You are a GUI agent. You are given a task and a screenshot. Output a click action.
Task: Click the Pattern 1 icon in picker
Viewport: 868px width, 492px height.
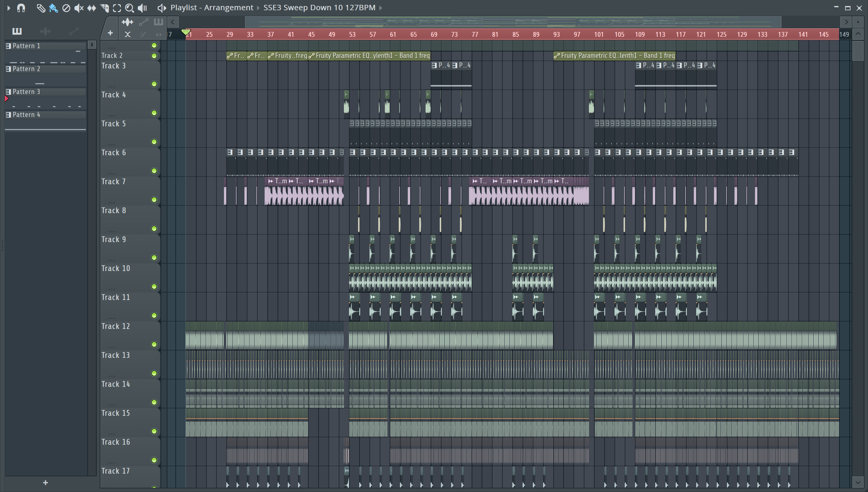point(8,46)
